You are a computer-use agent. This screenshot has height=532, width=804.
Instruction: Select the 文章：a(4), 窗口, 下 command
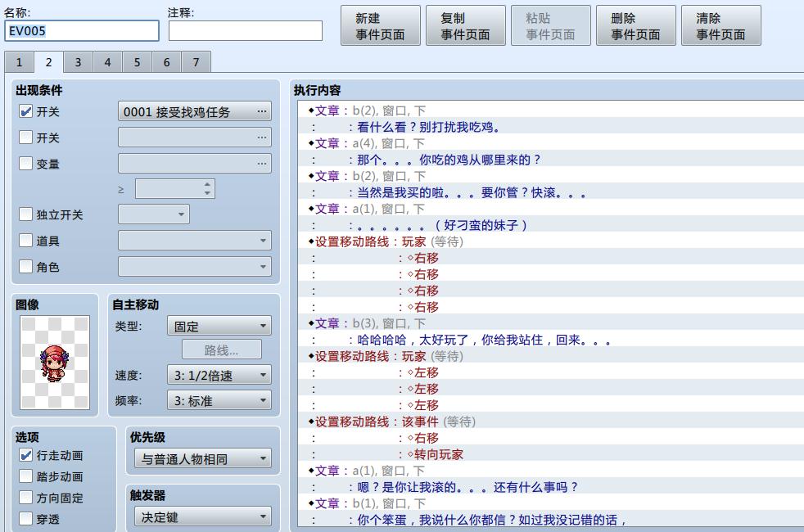pos(551,143)
